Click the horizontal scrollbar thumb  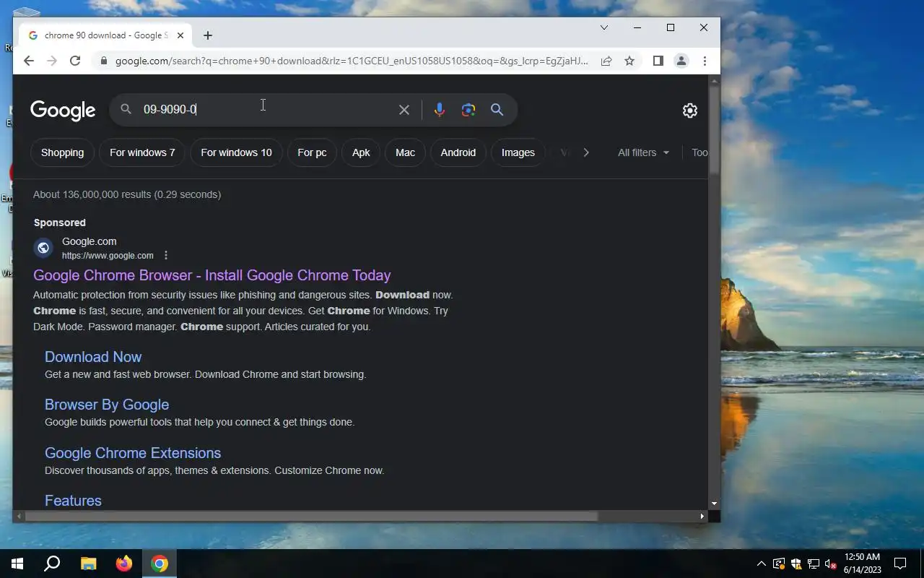click(312, 516)
